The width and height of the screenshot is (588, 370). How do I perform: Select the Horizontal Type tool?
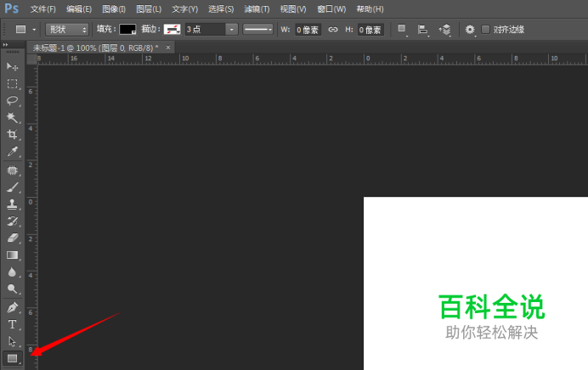tap(12, 324)
